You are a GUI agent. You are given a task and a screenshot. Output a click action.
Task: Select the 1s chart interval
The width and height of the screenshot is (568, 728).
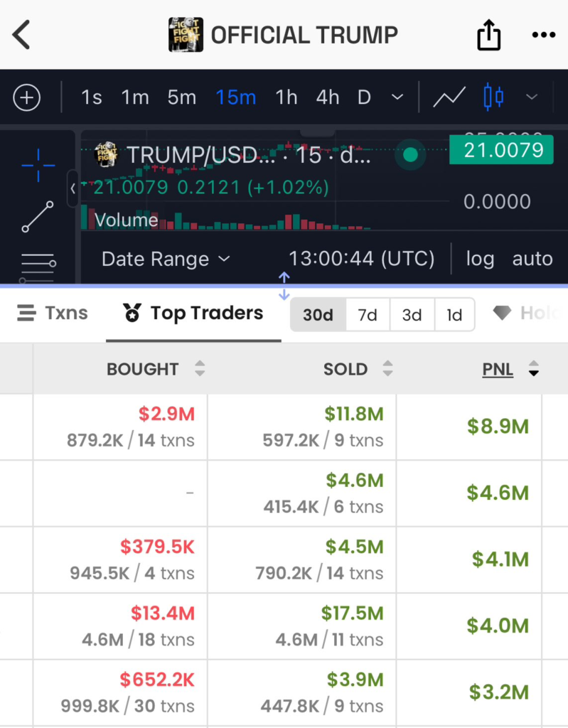click(x=92, y=97)
